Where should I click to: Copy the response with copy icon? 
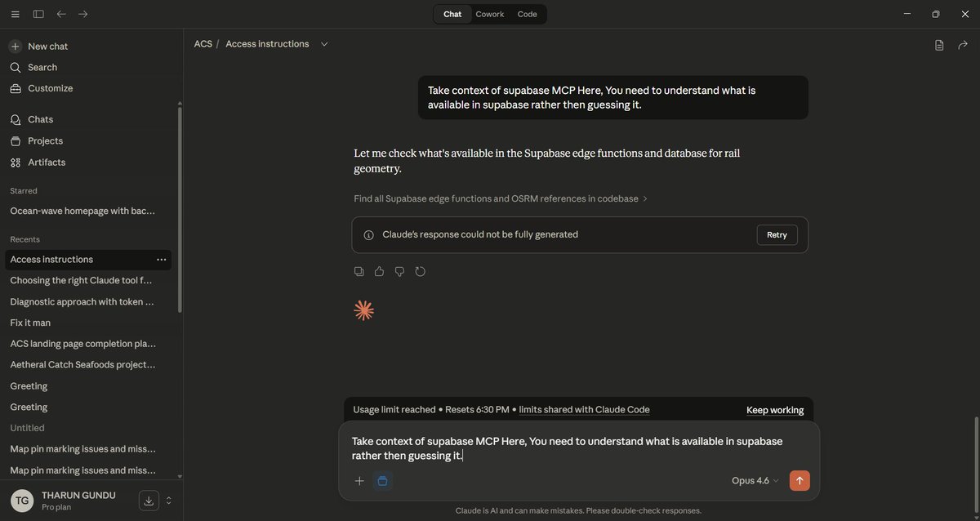tap(359, 271)
